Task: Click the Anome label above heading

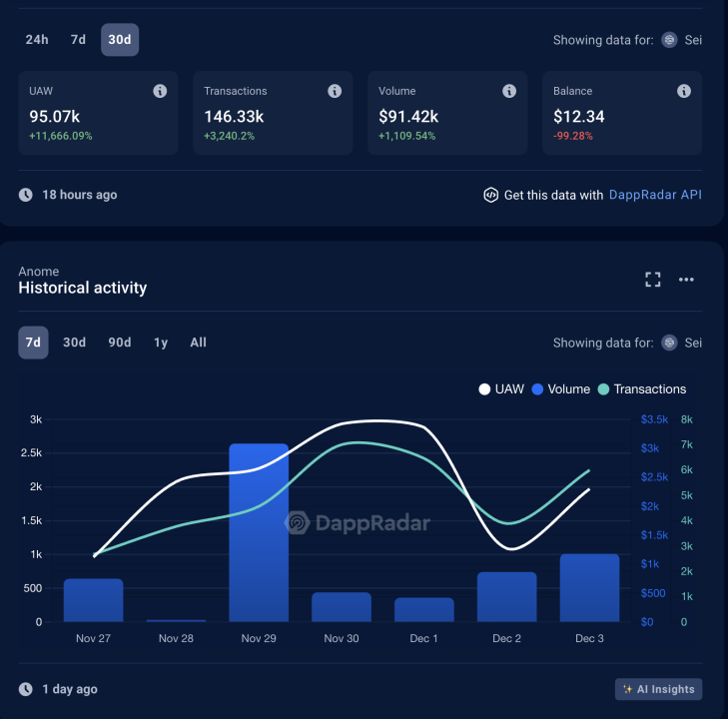Action: [x=39, y=272]
